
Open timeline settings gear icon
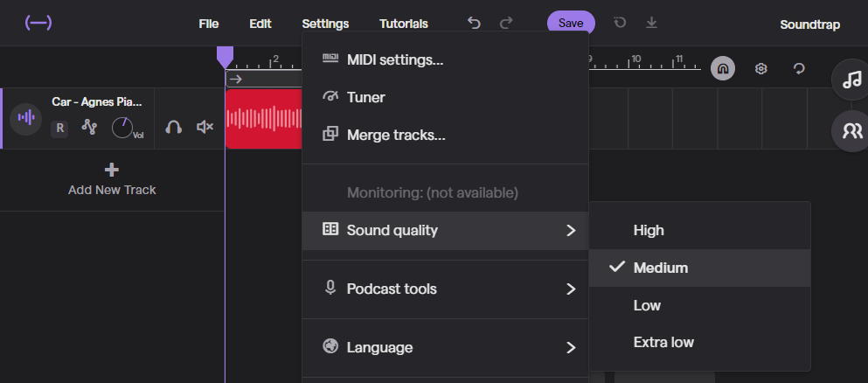click(761, 68)
